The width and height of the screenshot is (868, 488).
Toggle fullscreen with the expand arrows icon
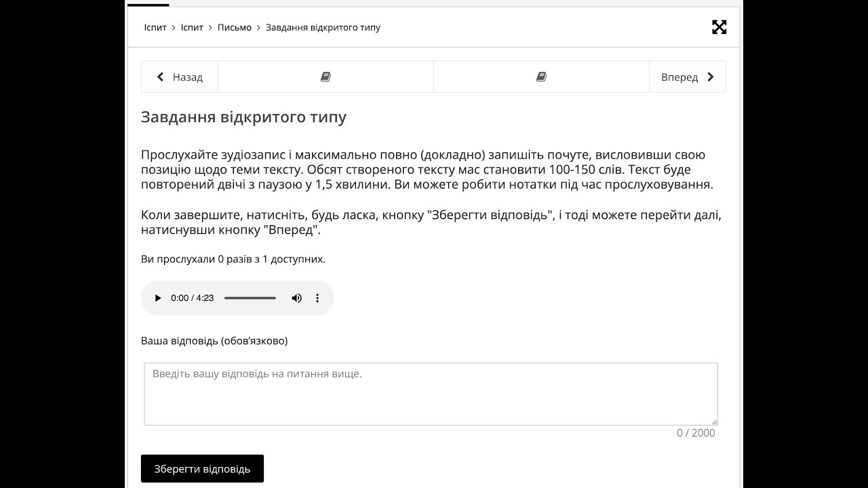(719, 27)
